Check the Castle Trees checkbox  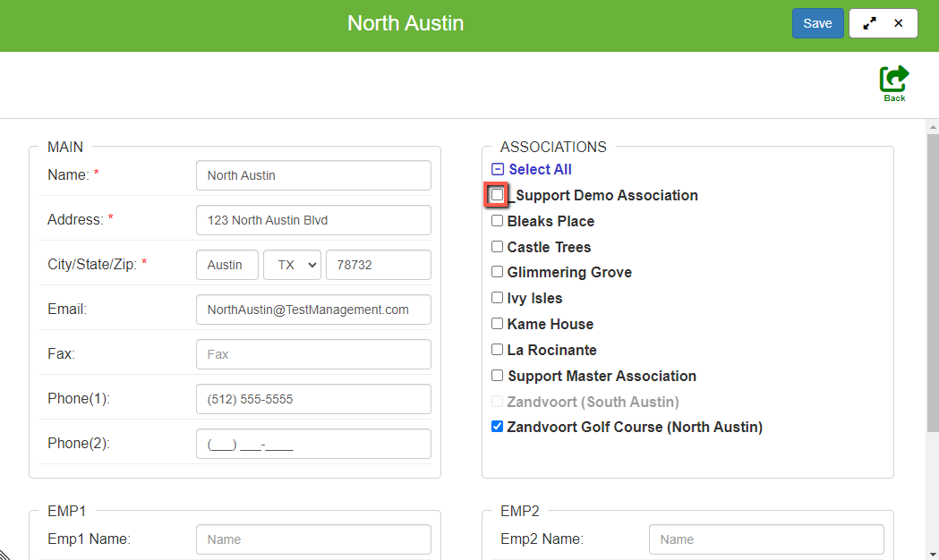coord(497,247)
